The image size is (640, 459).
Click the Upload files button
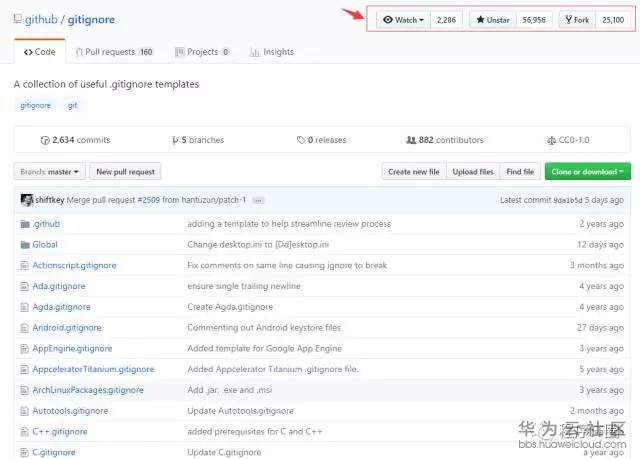(x=473, y=172)
